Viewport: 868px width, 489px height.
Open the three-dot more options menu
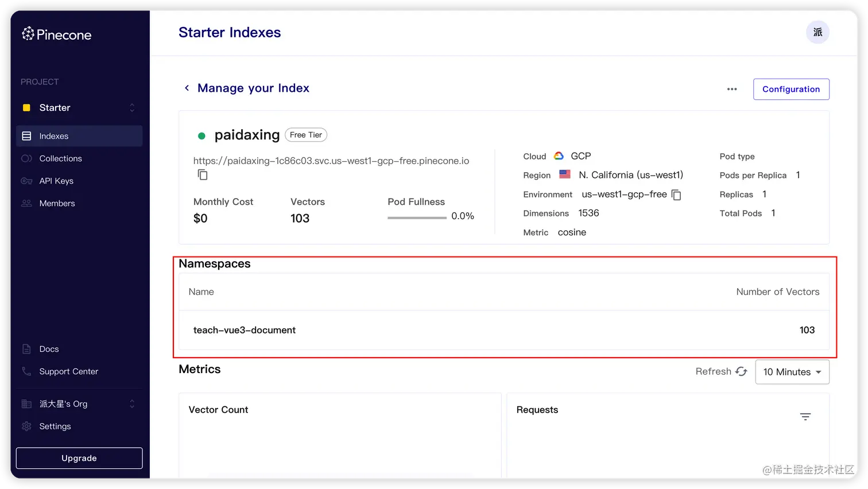point(732,89)
